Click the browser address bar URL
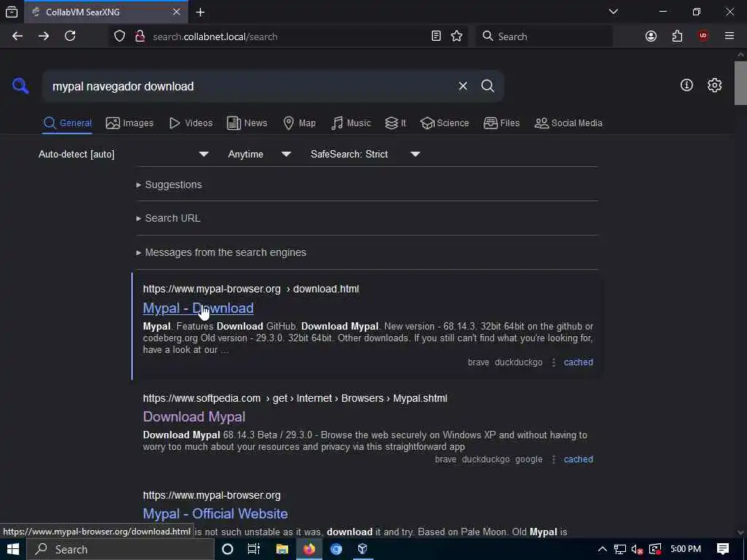The image size is (747, 560). (215, 36)
